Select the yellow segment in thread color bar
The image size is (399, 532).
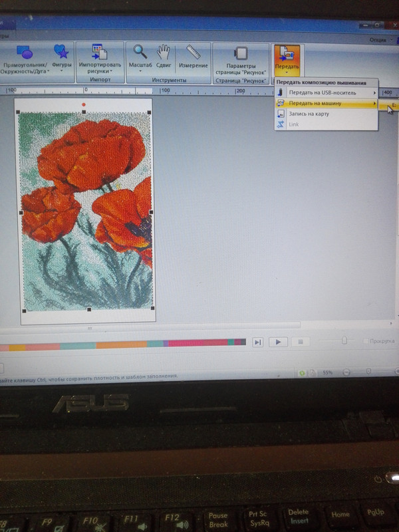point(17,347)
